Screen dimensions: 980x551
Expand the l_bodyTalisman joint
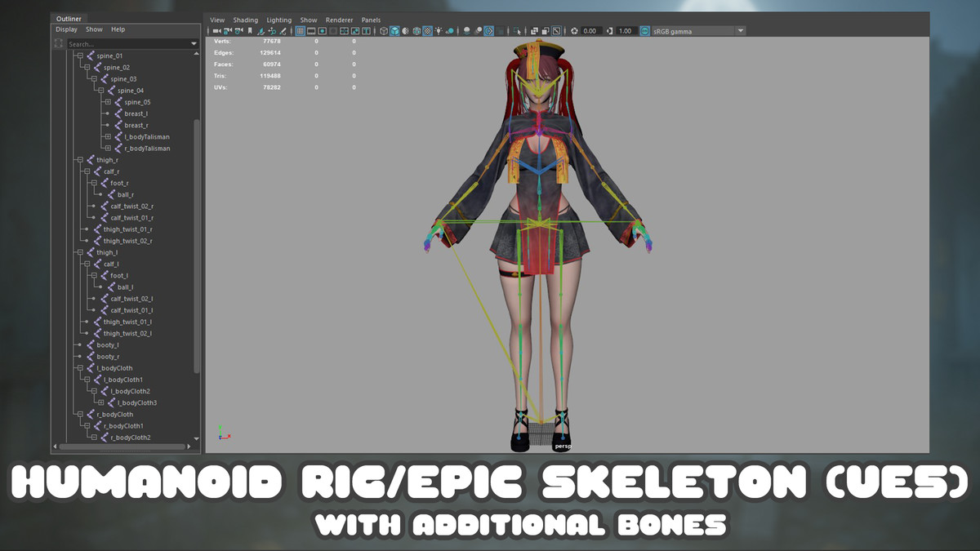108,137
